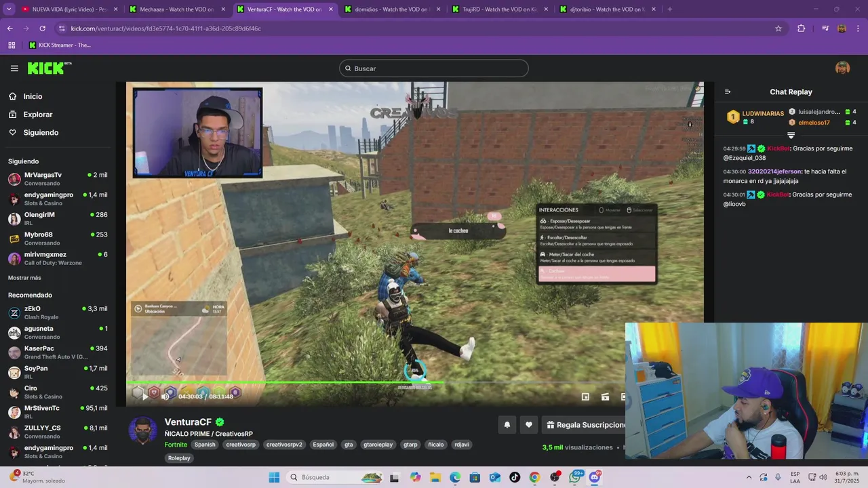Open ZULLYY_CS recommended channel
868x488 pixels.
[58, 432]
